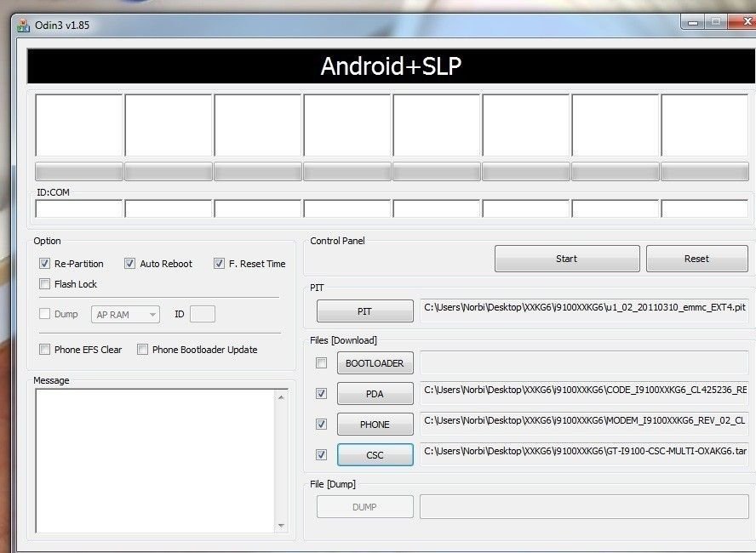This screenshot has width=756, height=553.
Task: Click the Start button
Action: pyautogui.click(x=567, y=259)
